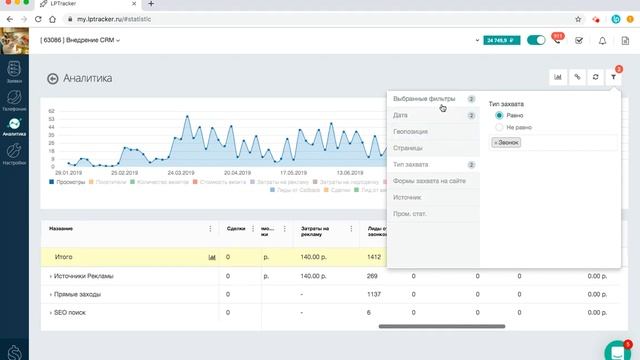
Task: Open the Дата filter section
Action: pos(433,115)
